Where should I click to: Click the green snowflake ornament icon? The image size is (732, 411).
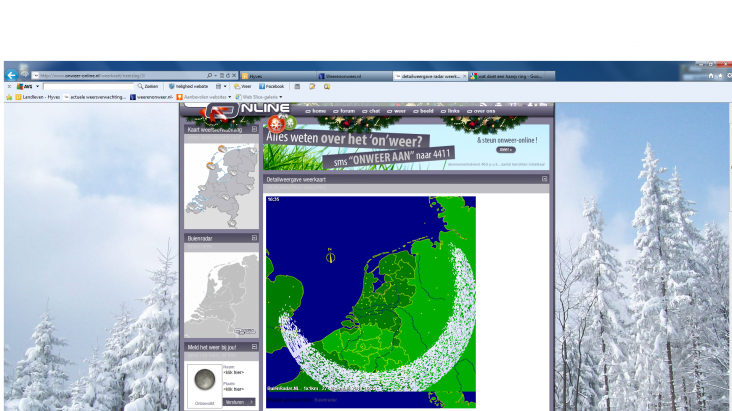(290, 123)
